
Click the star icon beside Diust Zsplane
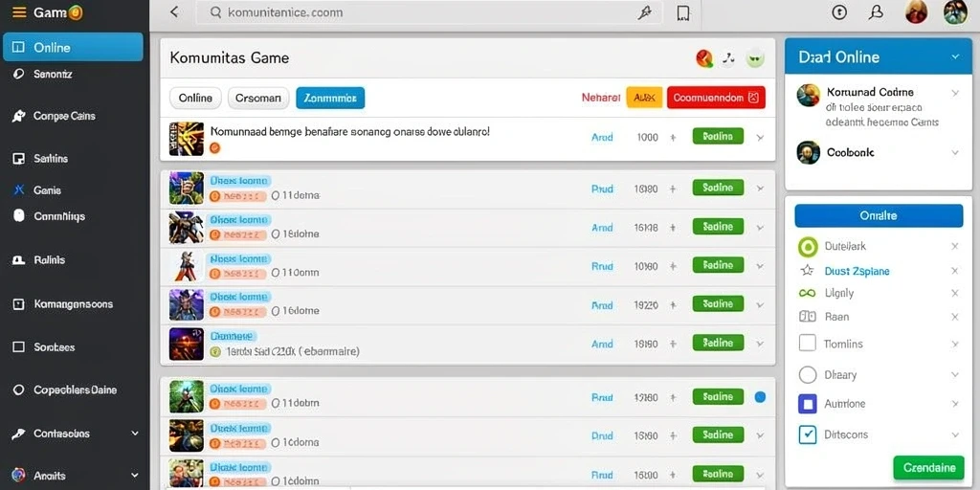(807, 270)
